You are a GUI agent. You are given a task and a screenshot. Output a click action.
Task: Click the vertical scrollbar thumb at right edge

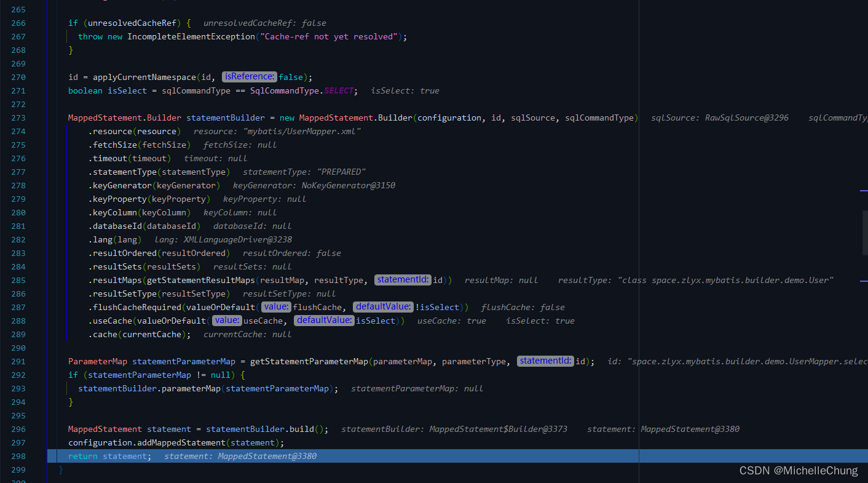tap(865, 232)
